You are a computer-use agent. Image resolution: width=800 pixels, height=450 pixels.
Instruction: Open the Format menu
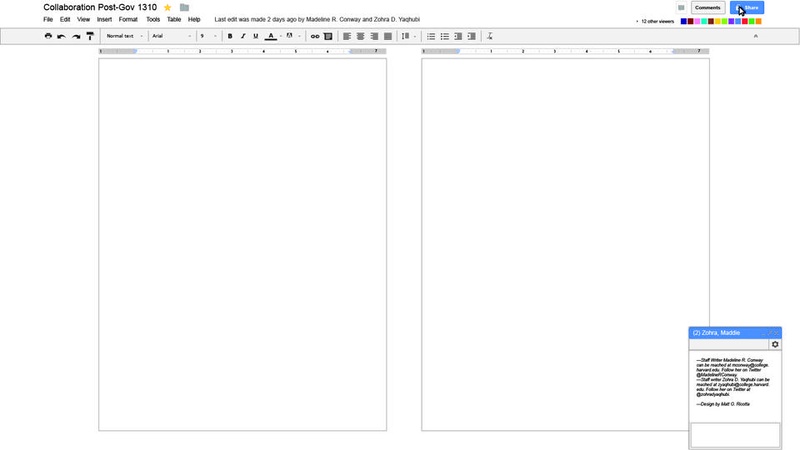[x=128, y=19]
